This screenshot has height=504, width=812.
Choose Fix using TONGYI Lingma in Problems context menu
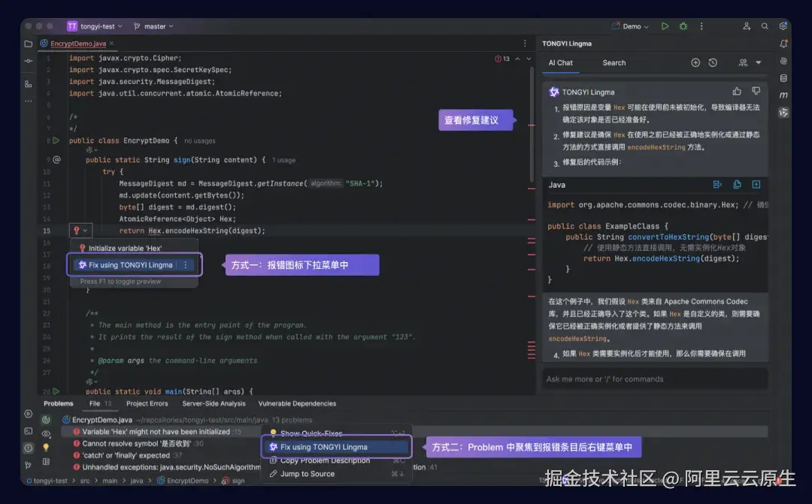coord(337,447)
